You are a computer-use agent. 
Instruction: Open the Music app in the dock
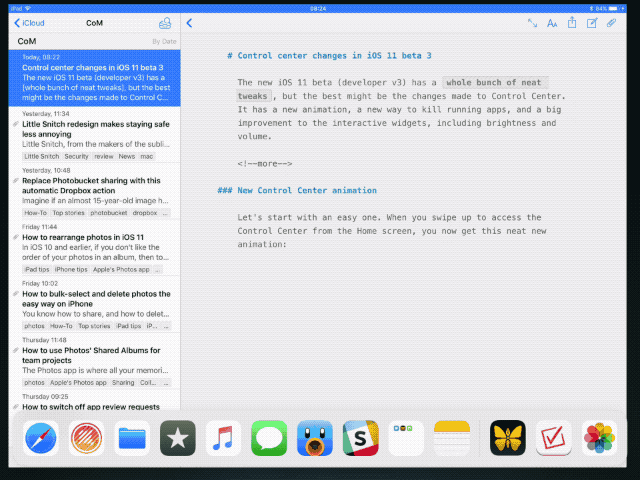pyautogui.click(x=223, y=438)
